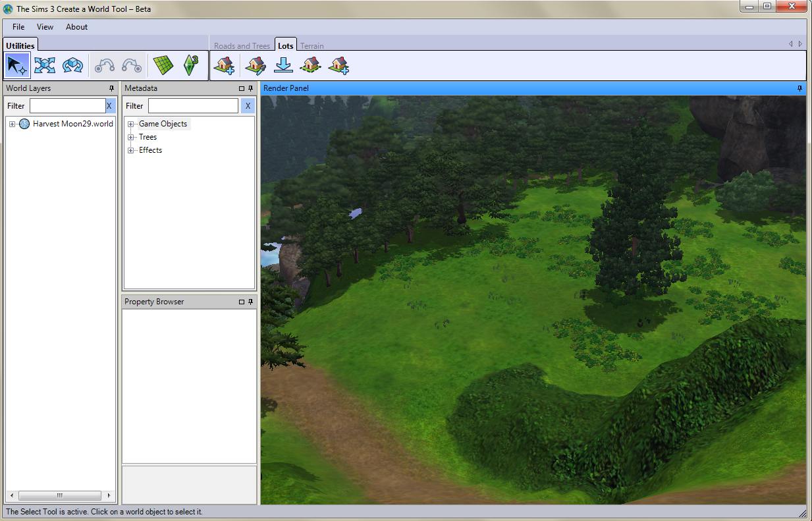Click the Render Panel title bar

(x=533, y=88)
